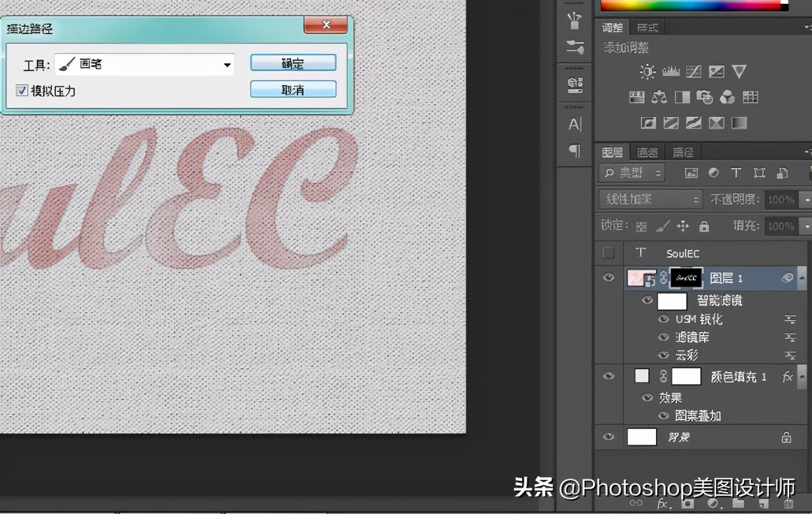Filter layers by type with the T icon

coord(736,173)
